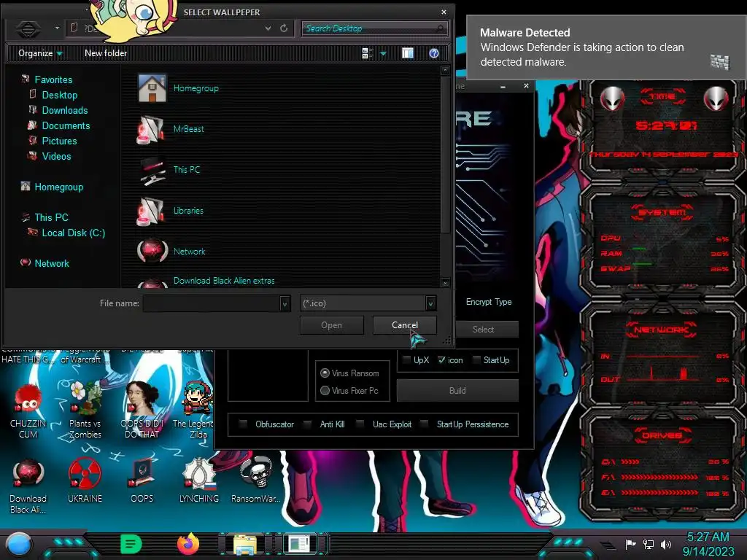747x560 pixels.
Task: Click the taskbar clock showing 5:27 AM
Action: click(x=708, y=544)
